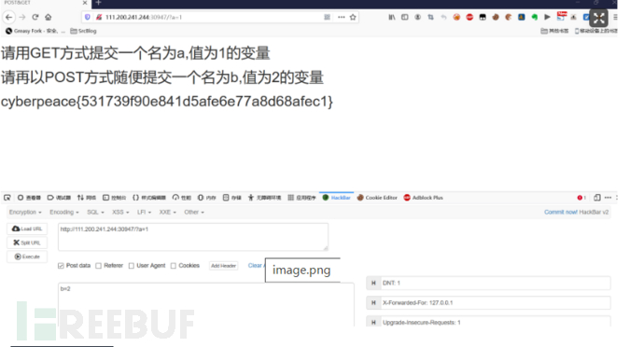The height and width of the screenshot is (347, 644).
Task: Click the Split URL button
Action: point(27,243)
